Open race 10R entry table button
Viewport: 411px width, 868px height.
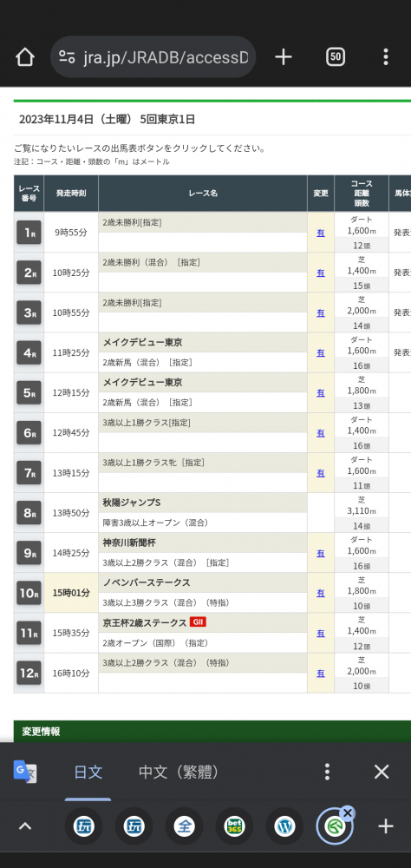[x=29, y=593]
